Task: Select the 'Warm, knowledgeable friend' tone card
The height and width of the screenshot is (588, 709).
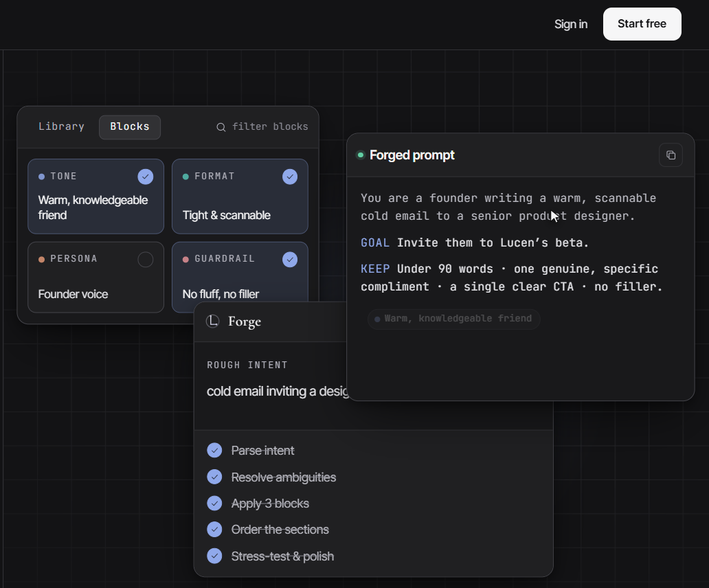Action: pos(96,196)
